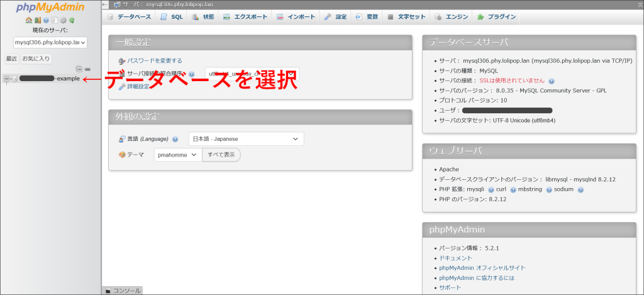Open the 言語 Language dropdown

246,139
